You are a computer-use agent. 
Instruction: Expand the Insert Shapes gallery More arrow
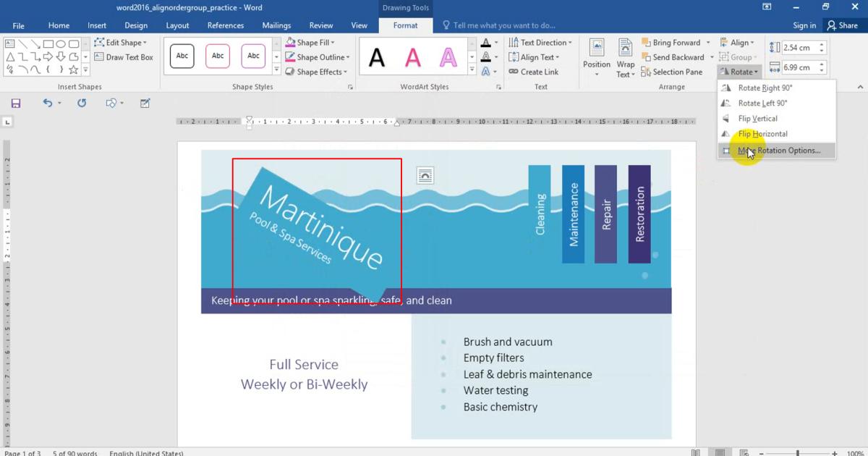coord(85,70)
